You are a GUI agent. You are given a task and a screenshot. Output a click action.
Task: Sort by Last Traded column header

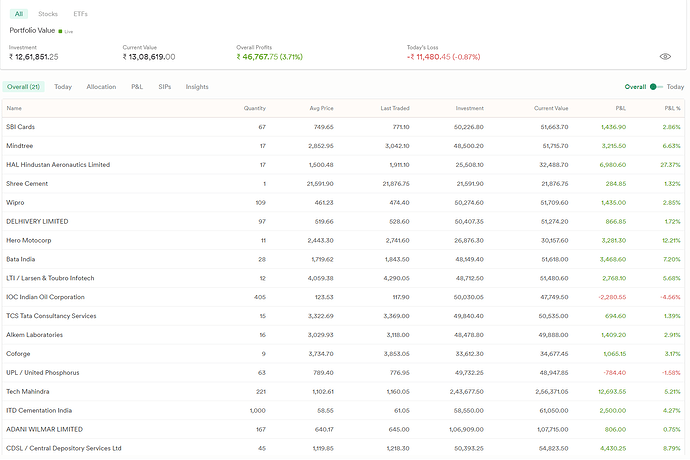395,108
